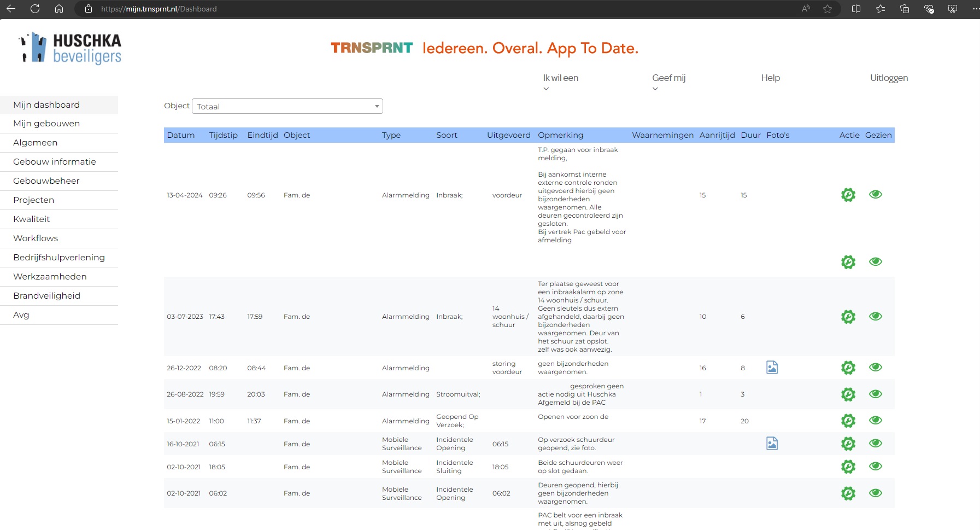Click the Stroomuitval; cell

(x=458, y=394)
